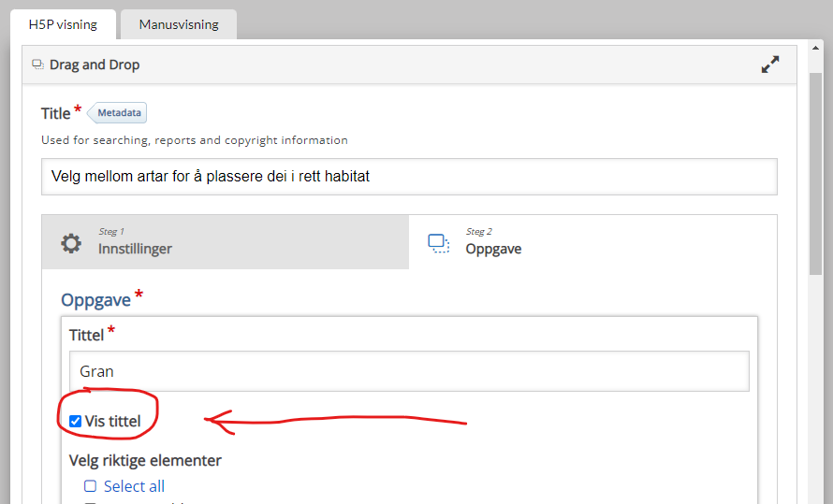833x504 pixels.
Task: Click the Drag and Drop header bar
Action: click(x=409, y=65)
